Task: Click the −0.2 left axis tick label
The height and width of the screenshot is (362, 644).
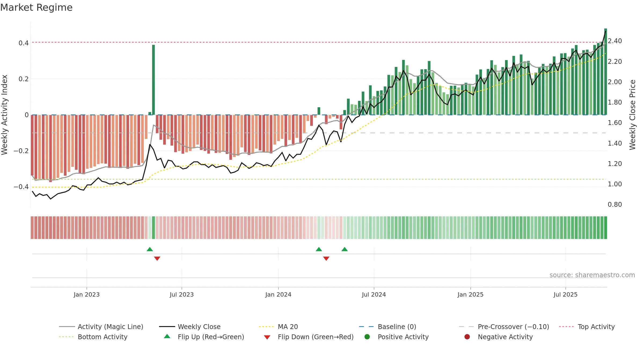Action: click(21, 151)
